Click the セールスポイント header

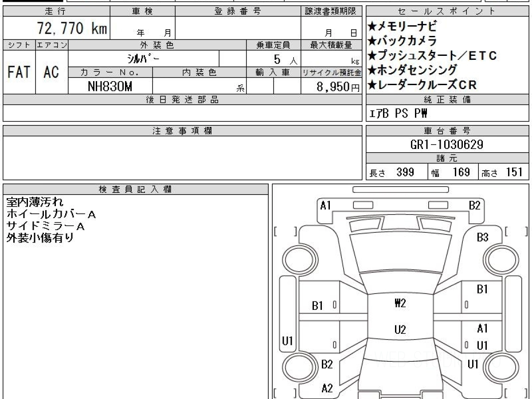pyautogui.click(x=447, y=12)
